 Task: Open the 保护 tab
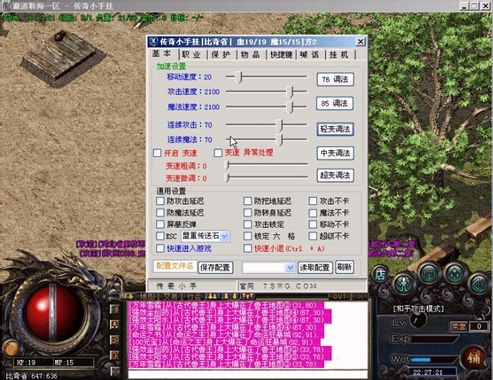pos(221,55)
